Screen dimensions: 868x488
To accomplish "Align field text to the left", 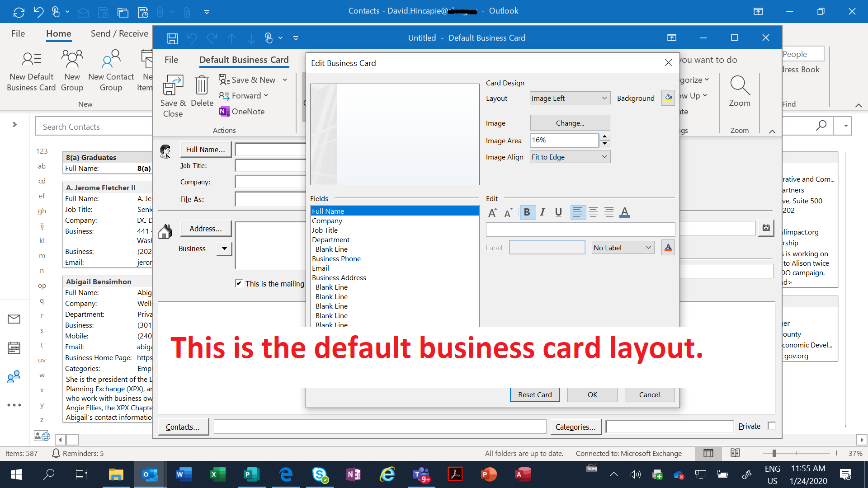I will pyautogui.click(x=577, y=212).
